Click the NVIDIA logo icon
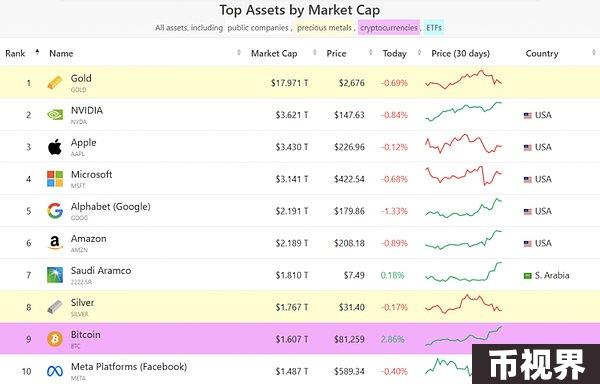Image resolution: width=600 pixels, height=384 pixels. 55,114
